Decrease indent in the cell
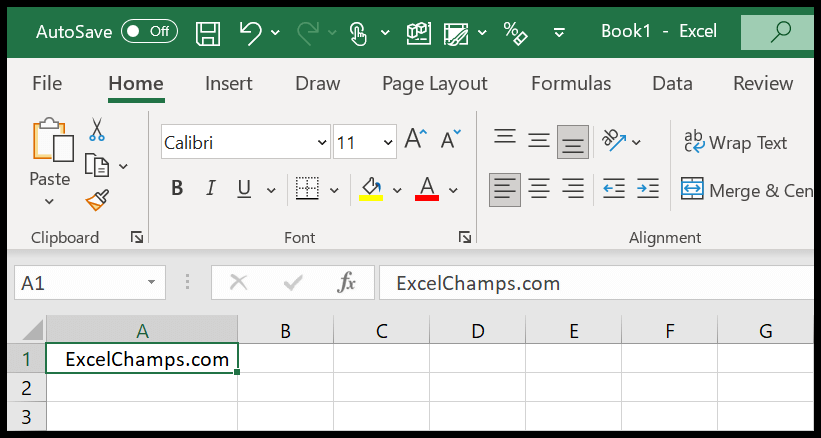821x438 pixels. click(614, 189)
